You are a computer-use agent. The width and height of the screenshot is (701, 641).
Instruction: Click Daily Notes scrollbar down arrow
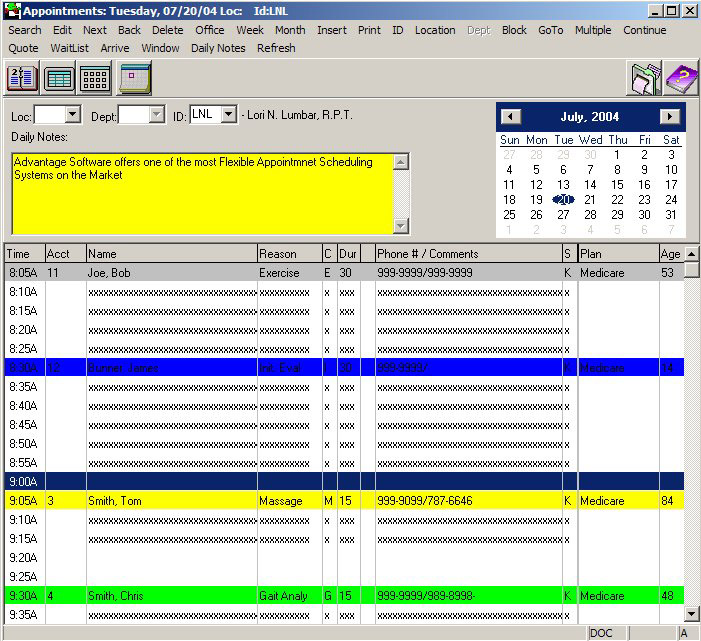tap(401, 226)
